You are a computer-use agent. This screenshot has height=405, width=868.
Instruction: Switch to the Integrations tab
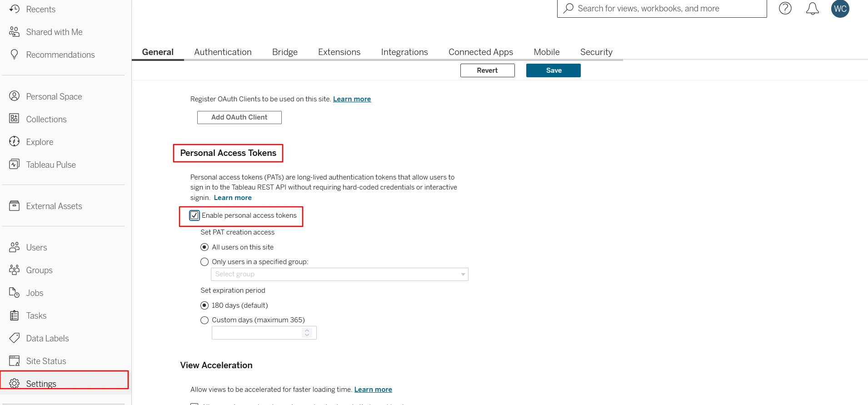pos(404,52)
